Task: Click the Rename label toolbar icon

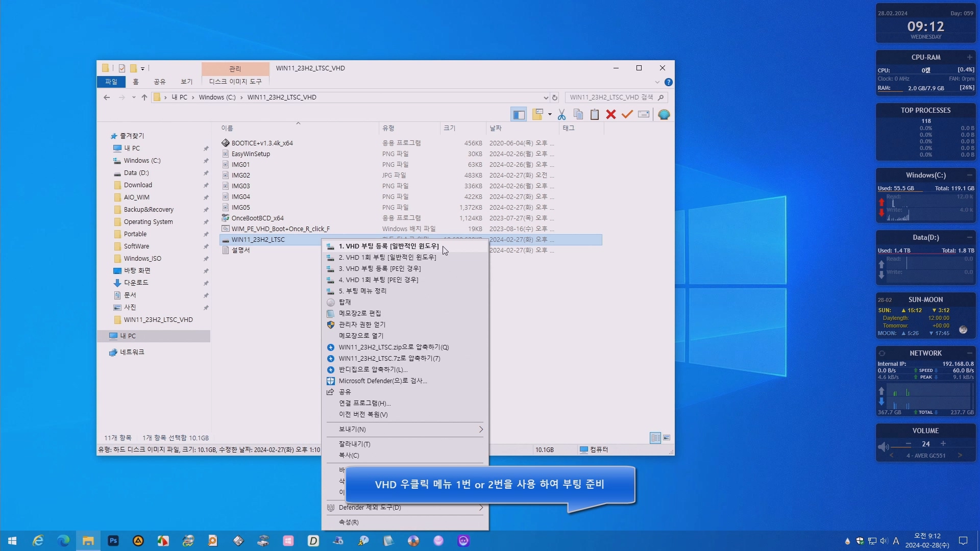Action: [x=644, y=115]
